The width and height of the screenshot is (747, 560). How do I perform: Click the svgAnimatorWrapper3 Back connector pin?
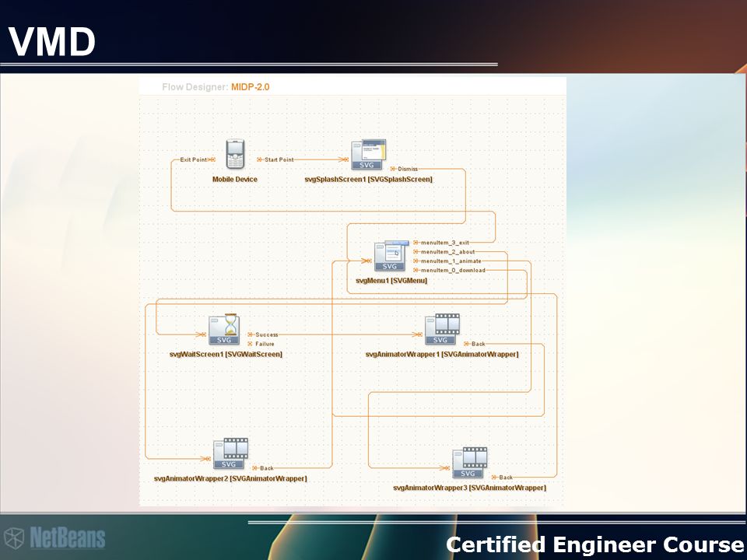click(494, 477)
